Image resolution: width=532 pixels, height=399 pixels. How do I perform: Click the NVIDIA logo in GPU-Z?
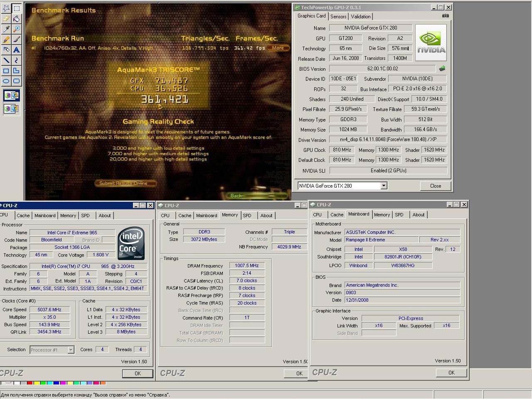coord(431,43)
